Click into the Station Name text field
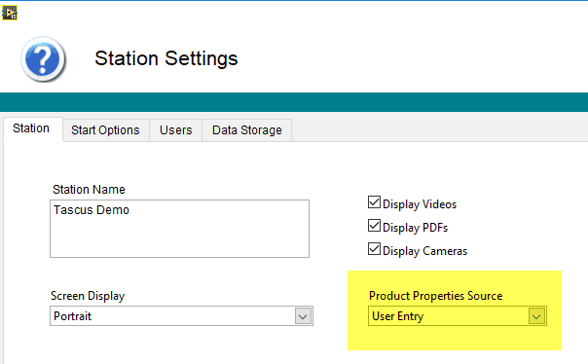 180,229
